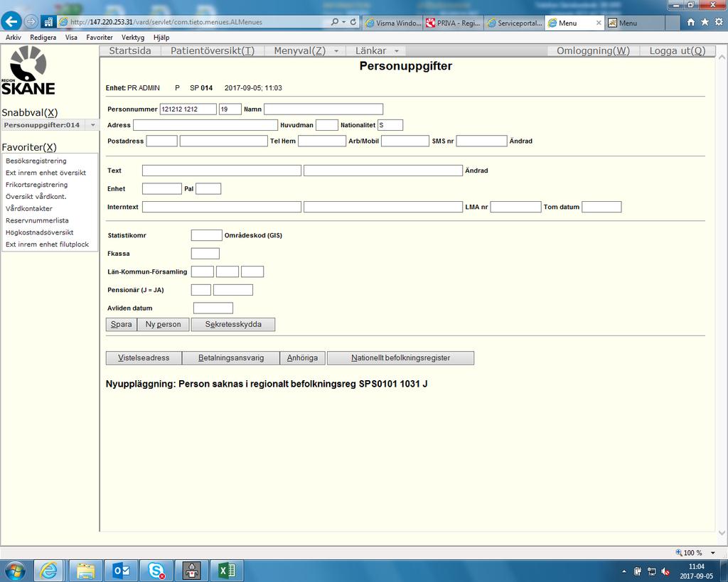Click the Sekretesskydda button
This screenshot has height=582, width=728.
click(x=233, y=325)
